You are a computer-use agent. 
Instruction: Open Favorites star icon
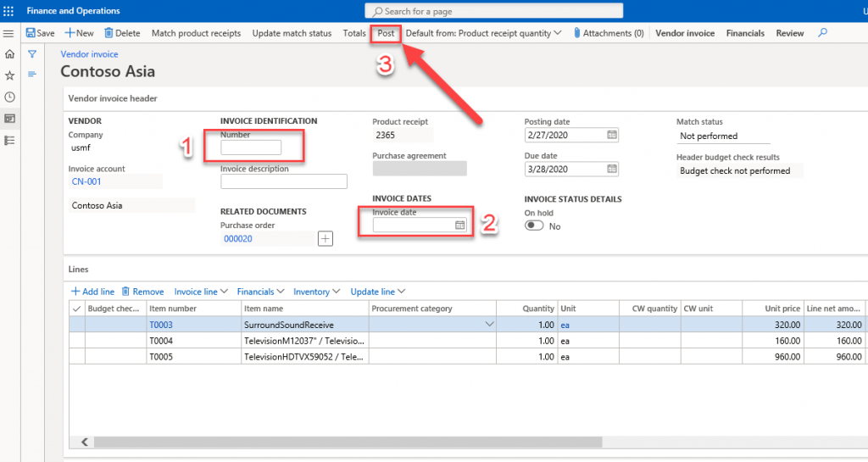pos(9,75)
